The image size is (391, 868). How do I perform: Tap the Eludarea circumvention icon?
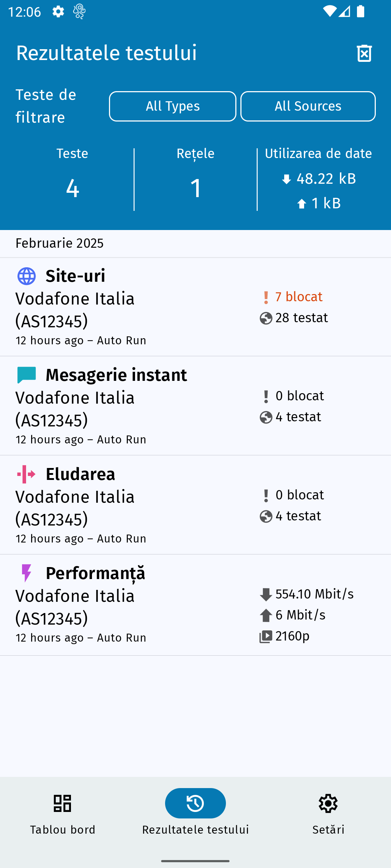click(26, 474)
